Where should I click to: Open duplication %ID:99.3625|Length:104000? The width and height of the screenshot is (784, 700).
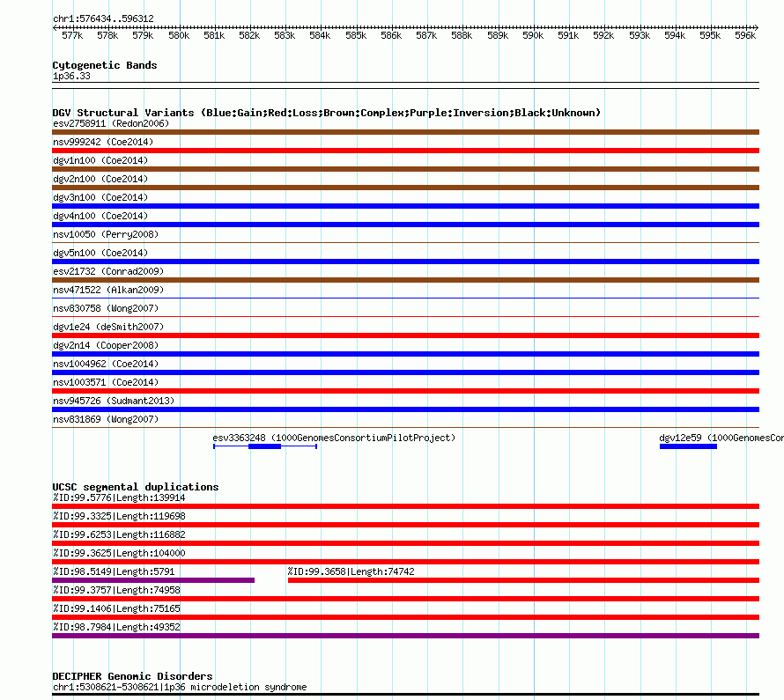coord(119,553)
